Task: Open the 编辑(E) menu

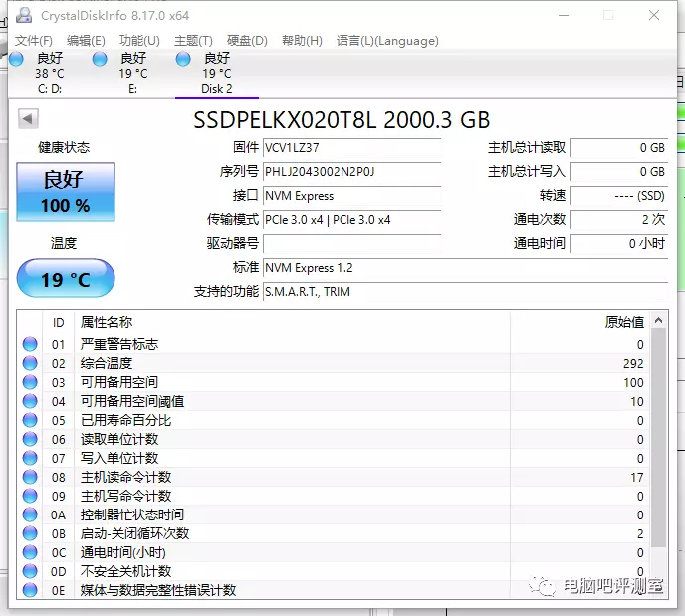Action: coord(86,41)
